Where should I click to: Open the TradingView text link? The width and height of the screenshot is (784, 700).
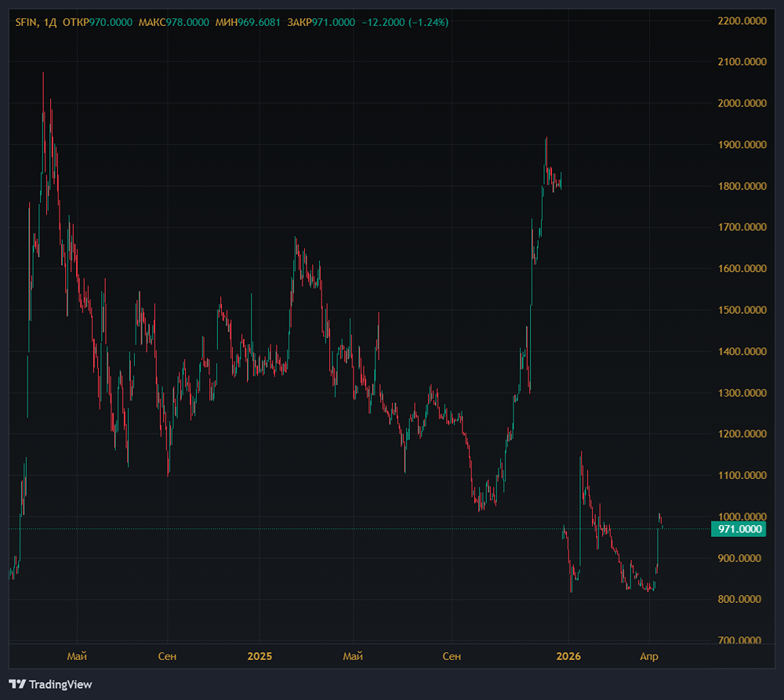(60, 684)
